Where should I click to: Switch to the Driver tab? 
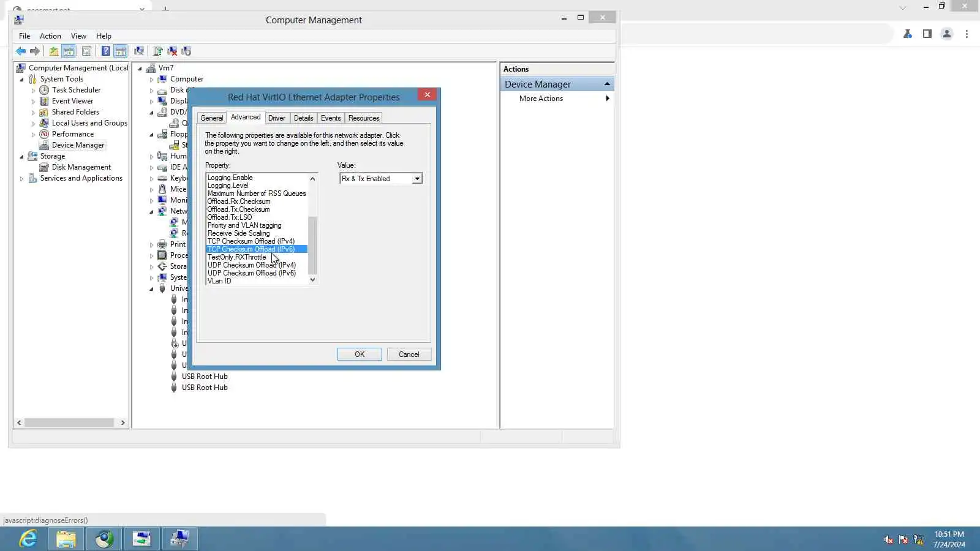(277, 118)
